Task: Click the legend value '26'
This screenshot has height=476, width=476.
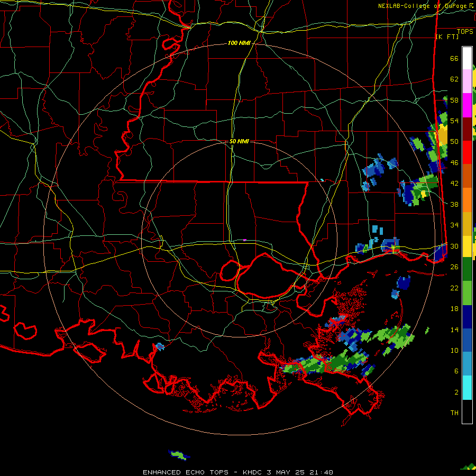Action: 454,267
